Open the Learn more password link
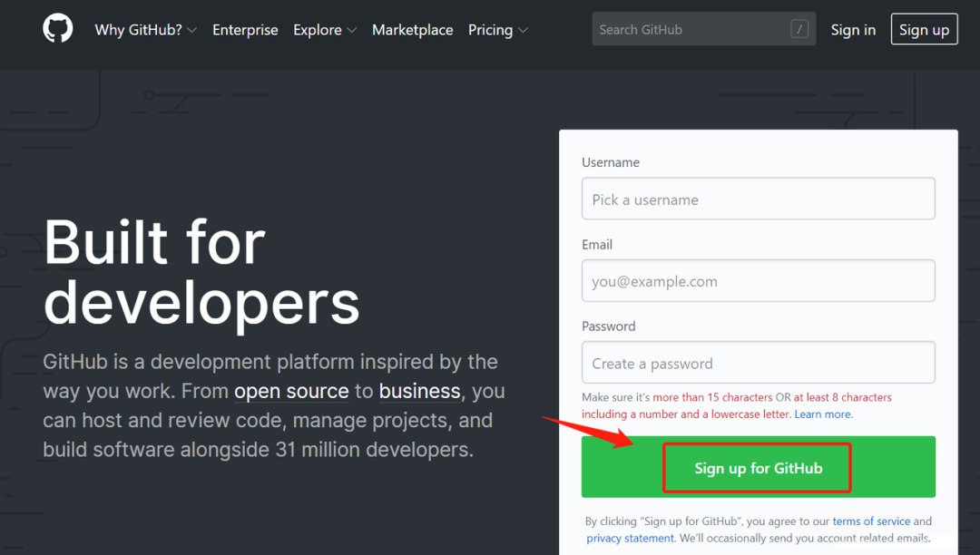The height and width of the screenshot is (555, 980). point(823,414)
